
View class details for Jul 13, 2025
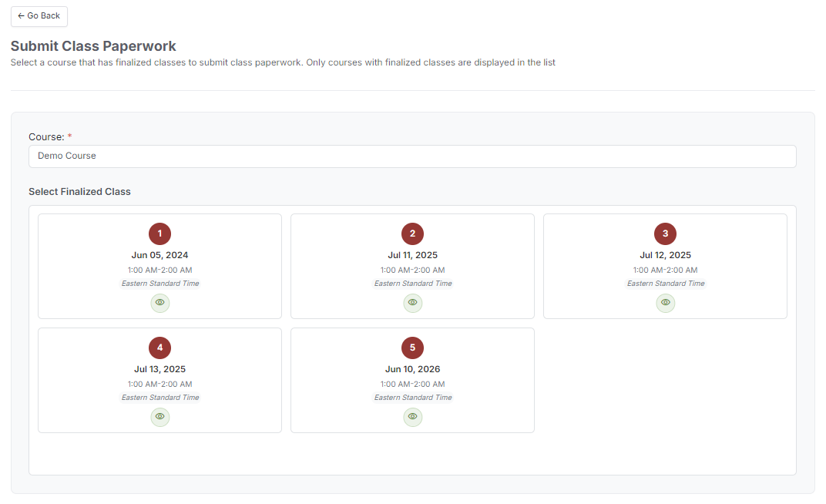click(x=159, y=417)
